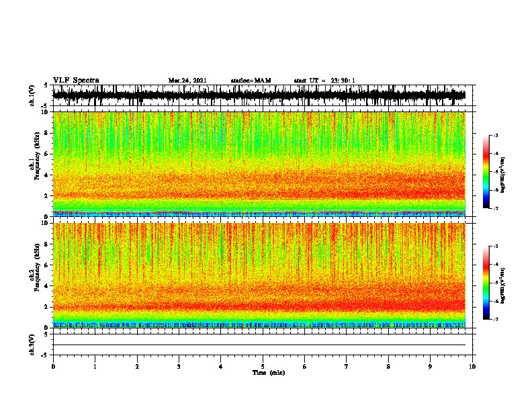Click the ch.2 frequency tick label "2"

click(x=47, y=307)
